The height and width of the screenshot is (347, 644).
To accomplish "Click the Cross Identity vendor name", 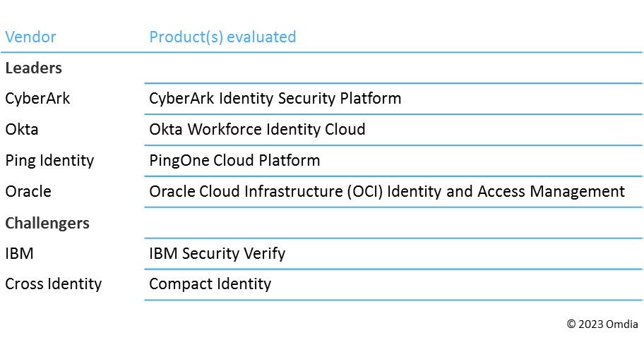I will 54,285.
